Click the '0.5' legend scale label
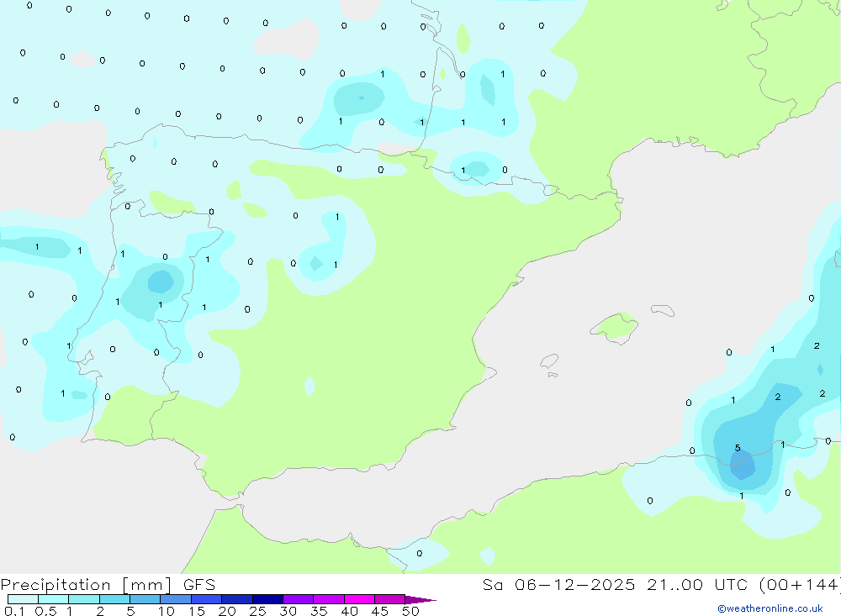Image resolution: width=841 pixels, height=616 pixels. pos(45,611)
